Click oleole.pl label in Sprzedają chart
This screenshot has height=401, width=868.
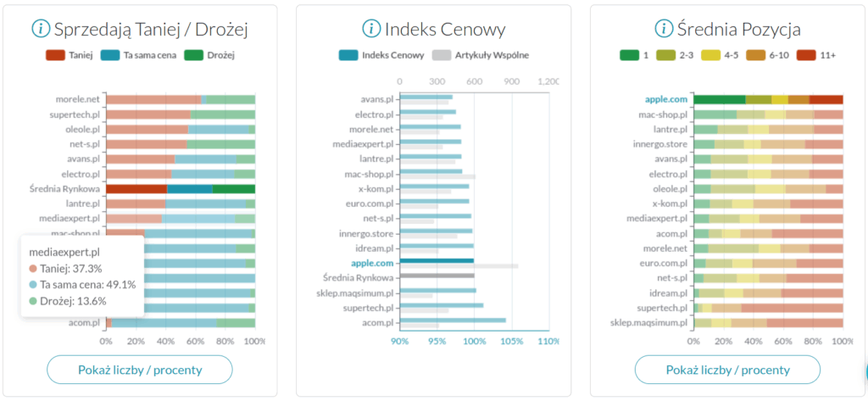82,130
